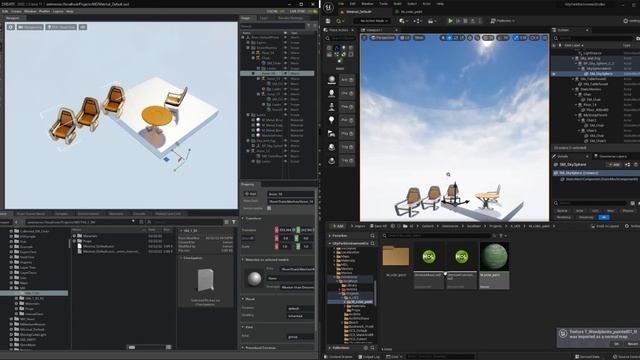The width and height of the screenshot is (640, 360).
Task: Click the green M_color_paint material sphere thumbnail
Action: pyautogui.click(x=494, y=256)
